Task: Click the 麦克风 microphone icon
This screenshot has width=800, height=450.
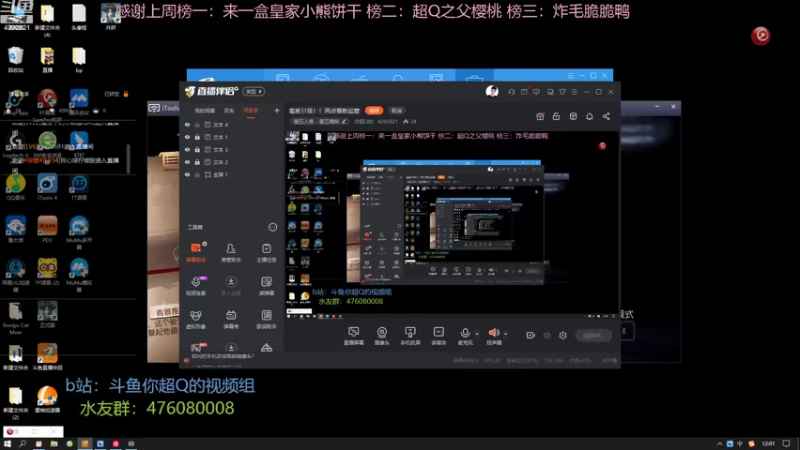Action: (465, 333)
